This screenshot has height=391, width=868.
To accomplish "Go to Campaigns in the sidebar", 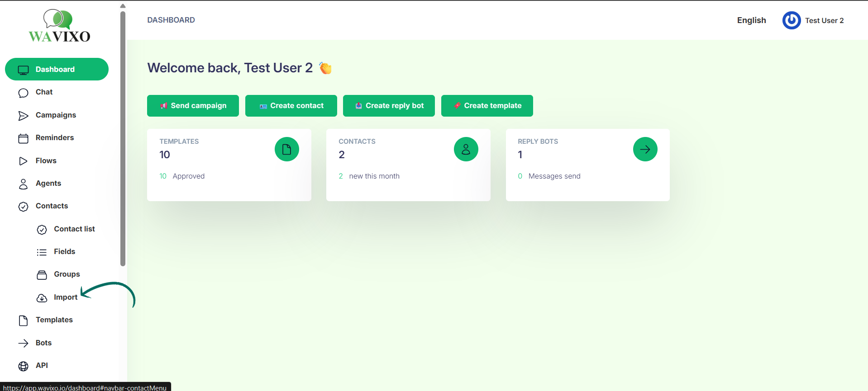I will coord(56,115).
